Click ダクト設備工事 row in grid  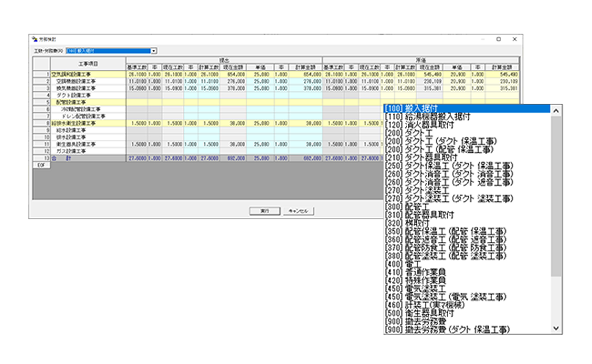coord(76,95)
